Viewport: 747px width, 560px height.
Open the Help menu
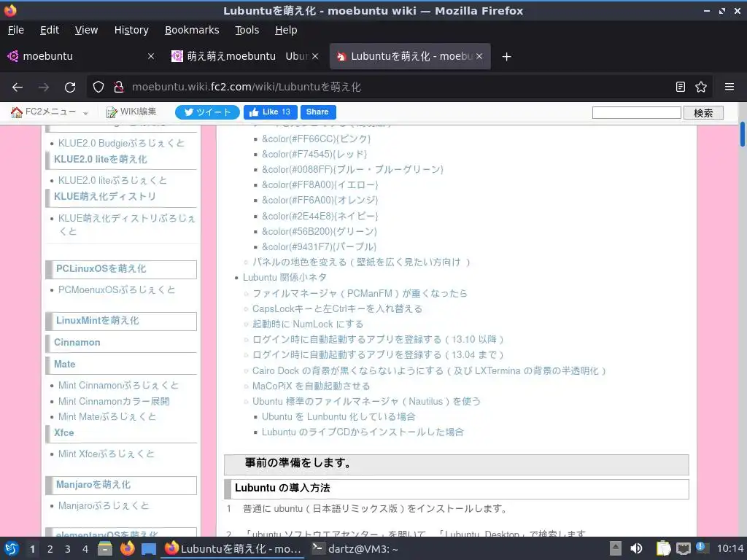point(286,30)
